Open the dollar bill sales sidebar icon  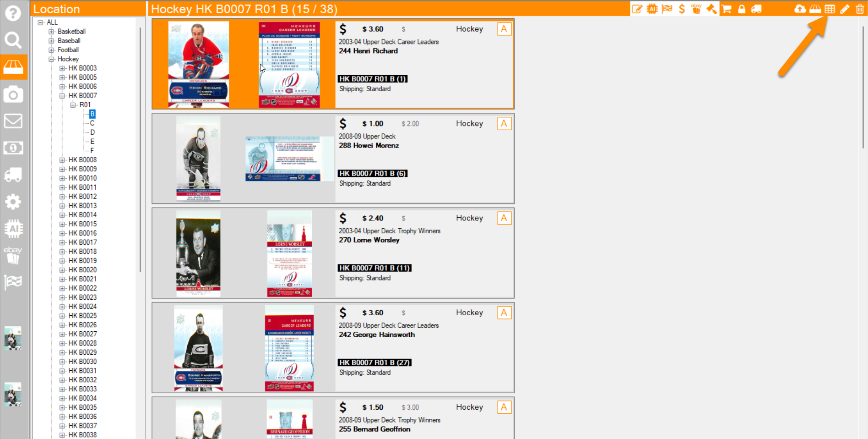pos(13,148)
